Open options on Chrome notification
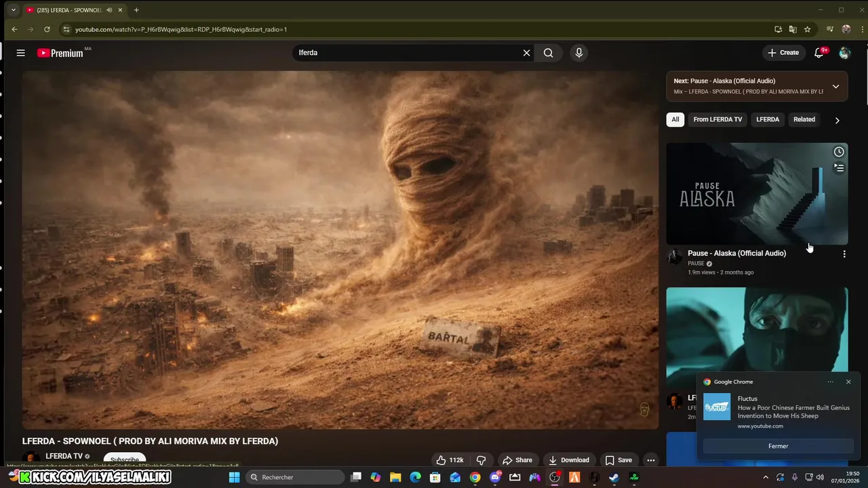This screenshot has width=868, height=488. (x=830, y=382)
